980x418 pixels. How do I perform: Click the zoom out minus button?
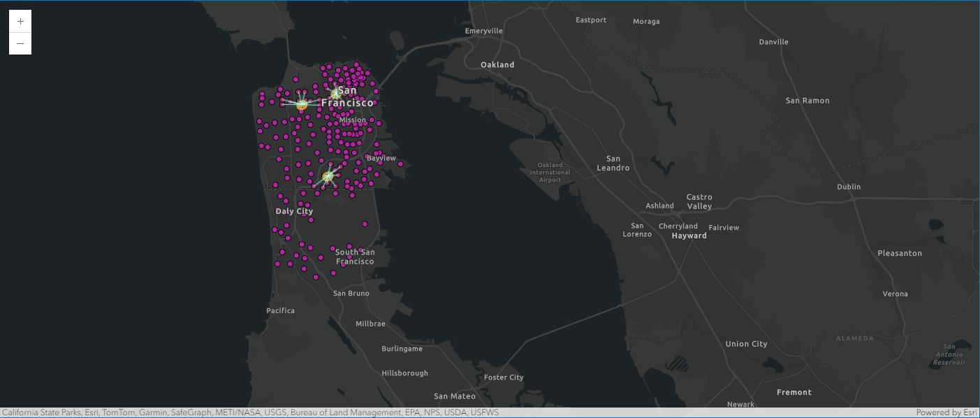20,43
